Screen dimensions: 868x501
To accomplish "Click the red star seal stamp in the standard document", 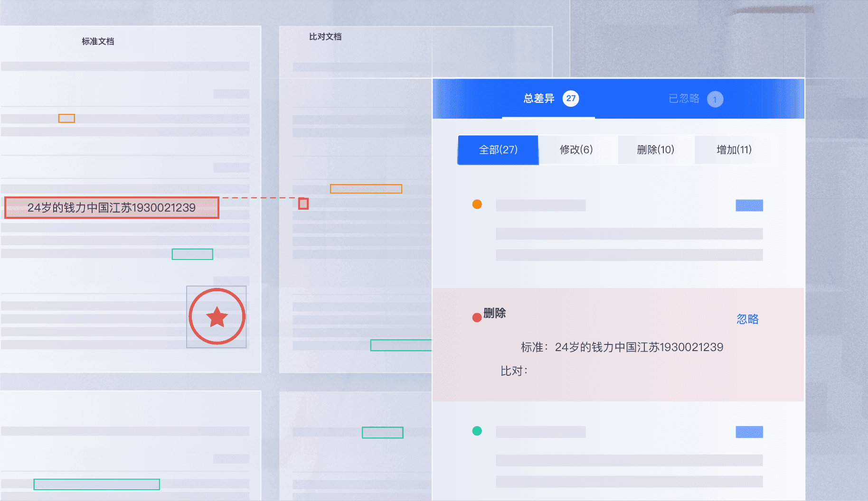I will coord(217,316).
